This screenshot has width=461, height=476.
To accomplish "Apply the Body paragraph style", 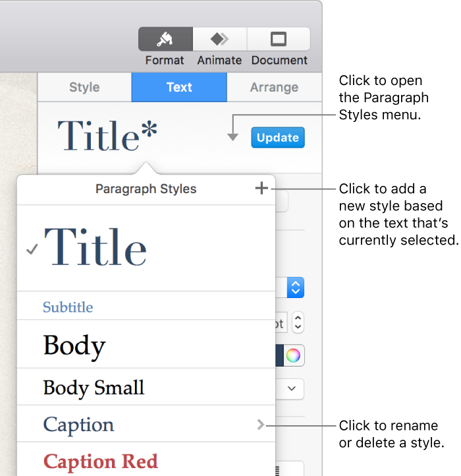I will (x=146, y=344).
